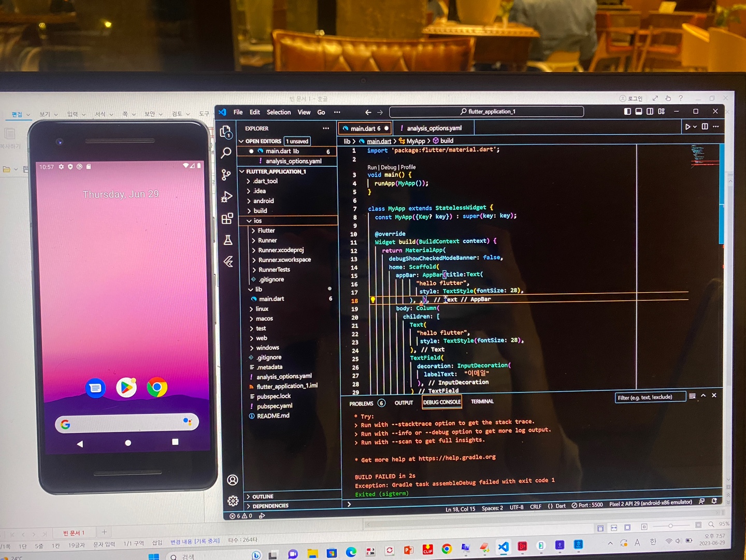This screenshot has width=746, height=560.
Task: Click the Dart language mode in status bar
Action: click(x=561, y=506)
